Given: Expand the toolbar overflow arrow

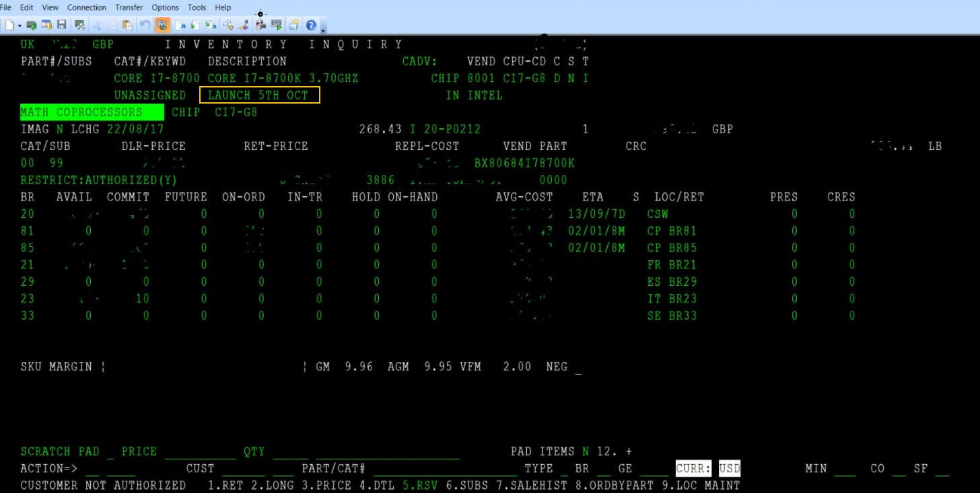Looking at the screenshot, I should click(323, 27).
